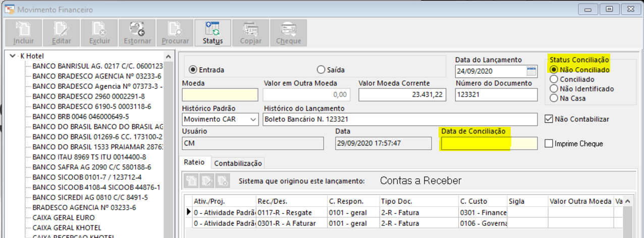Click the Cheque toolbar button
The height and width of the screenshot is (238, 644).
288,33
